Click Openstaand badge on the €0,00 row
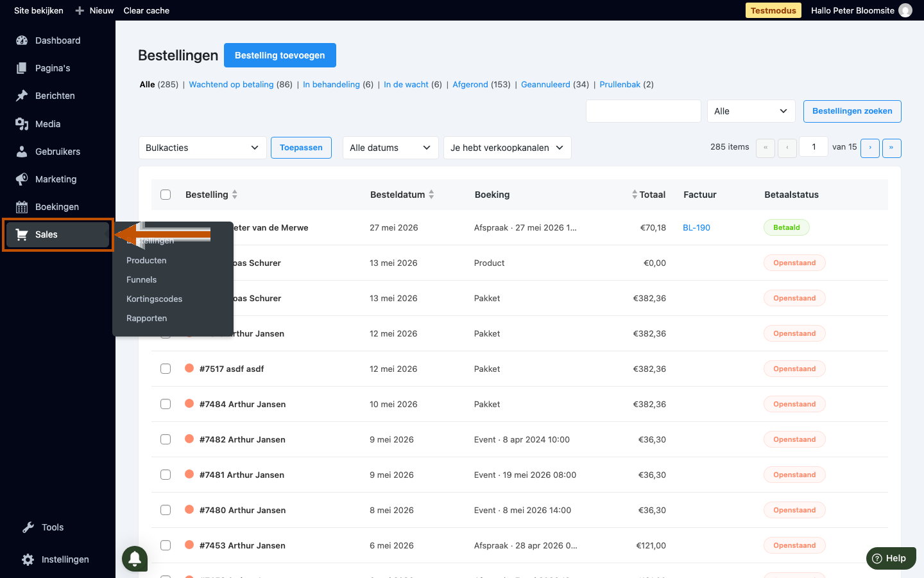Image resolution: width=924 pixels, height=578 pixels. click(x=794, y=263)
